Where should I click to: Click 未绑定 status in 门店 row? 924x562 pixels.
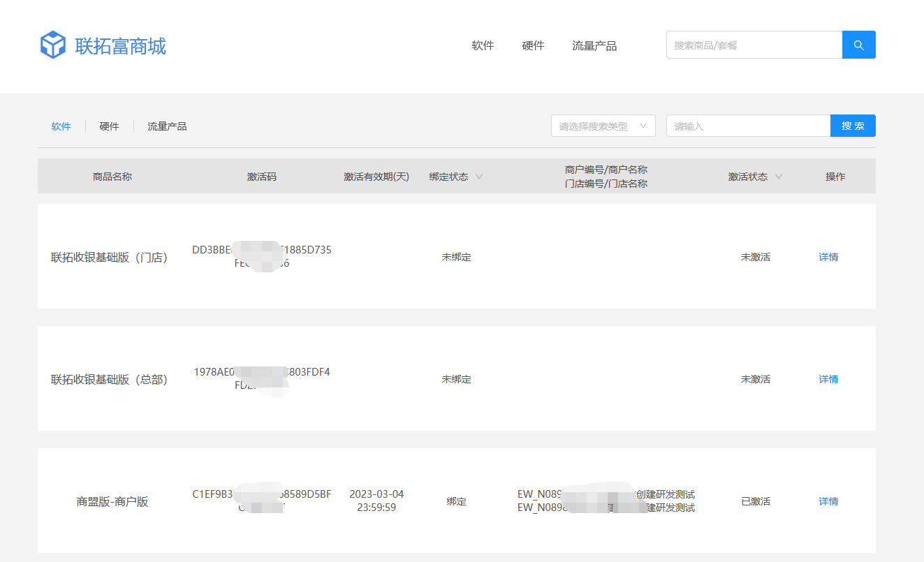(457, 257)
